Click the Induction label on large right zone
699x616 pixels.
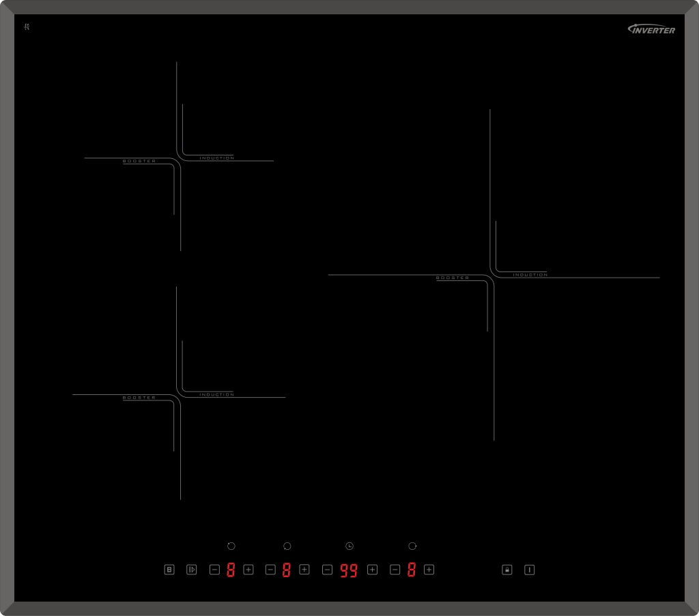click(530, 275)
